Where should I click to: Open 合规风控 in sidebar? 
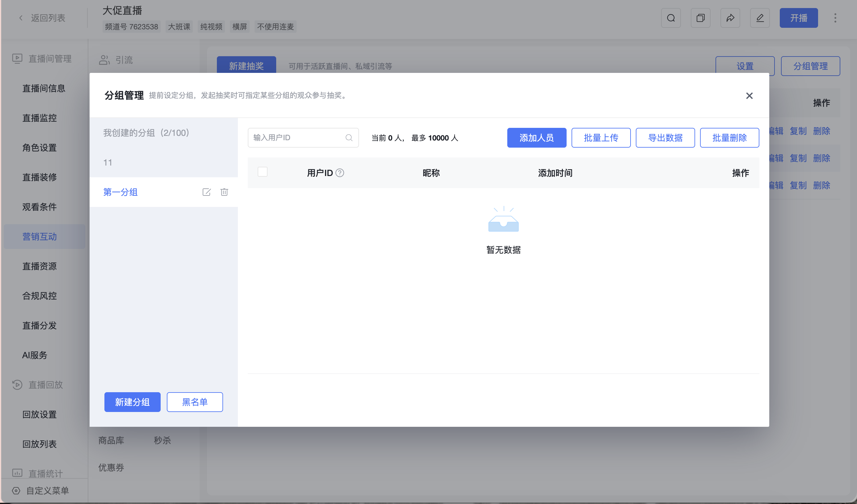click(x=40, y=296)
